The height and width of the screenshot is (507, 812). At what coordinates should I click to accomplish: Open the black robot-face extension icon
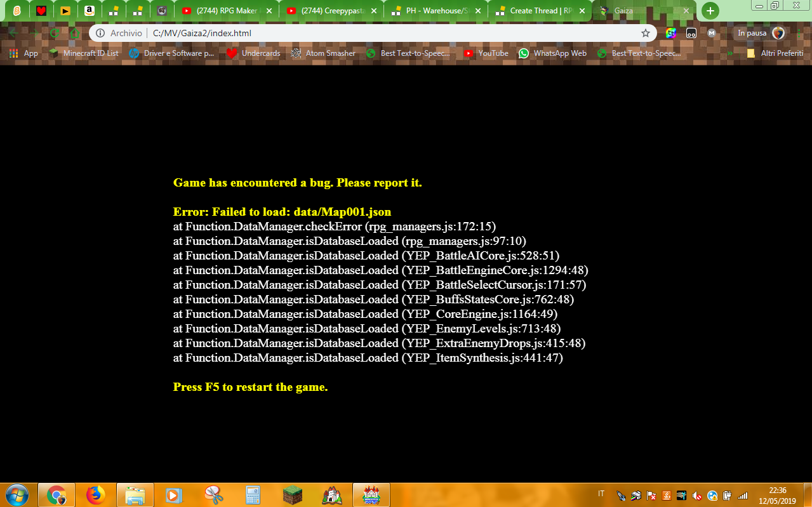click(x=691, y=33)
